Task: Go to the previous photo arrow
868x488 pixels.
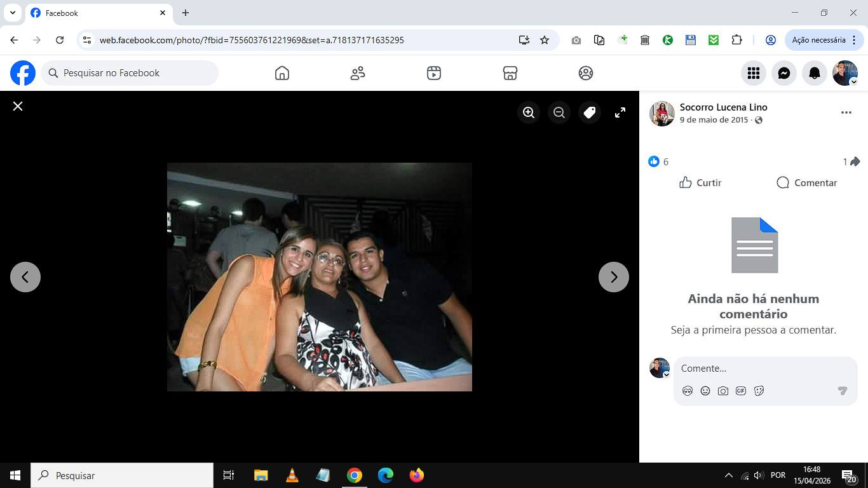Action: tap(25, 277)
